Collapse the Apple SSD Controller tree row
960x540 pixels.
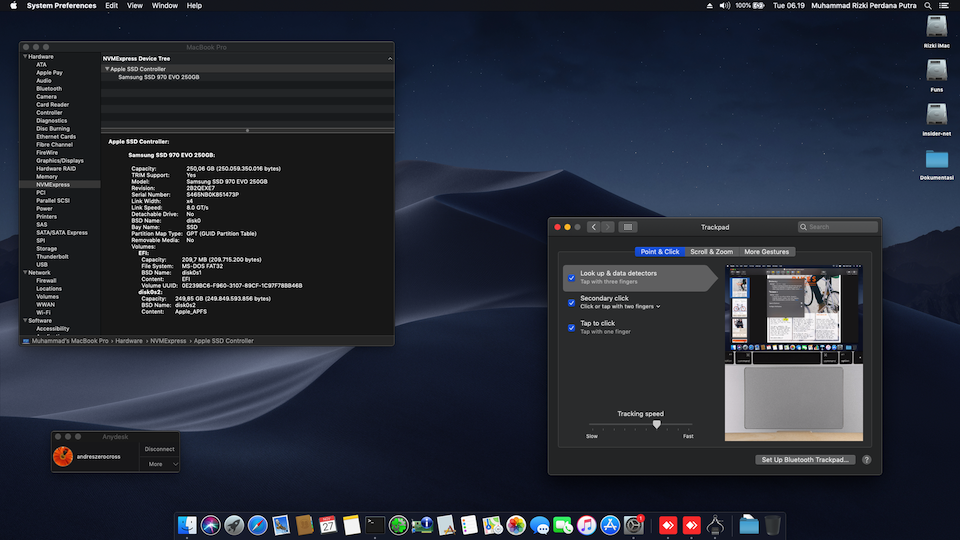[107, 69]
